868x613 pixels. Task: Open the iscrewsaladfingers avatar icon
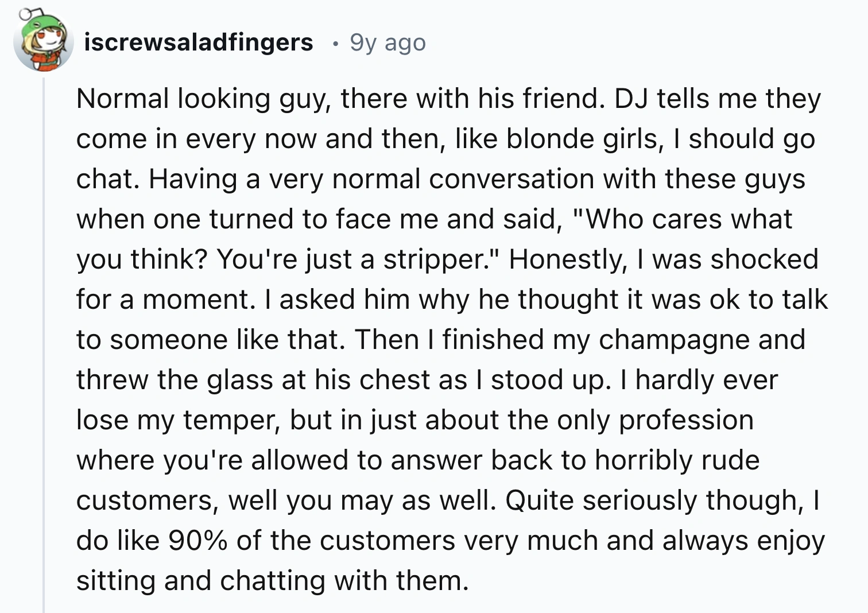(x=44, y=42)
